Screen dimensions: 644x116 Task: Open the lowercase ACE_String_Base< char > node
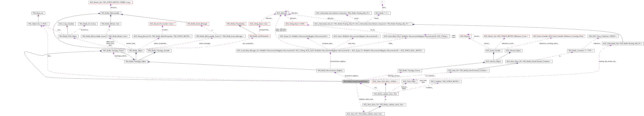(260, 24)
